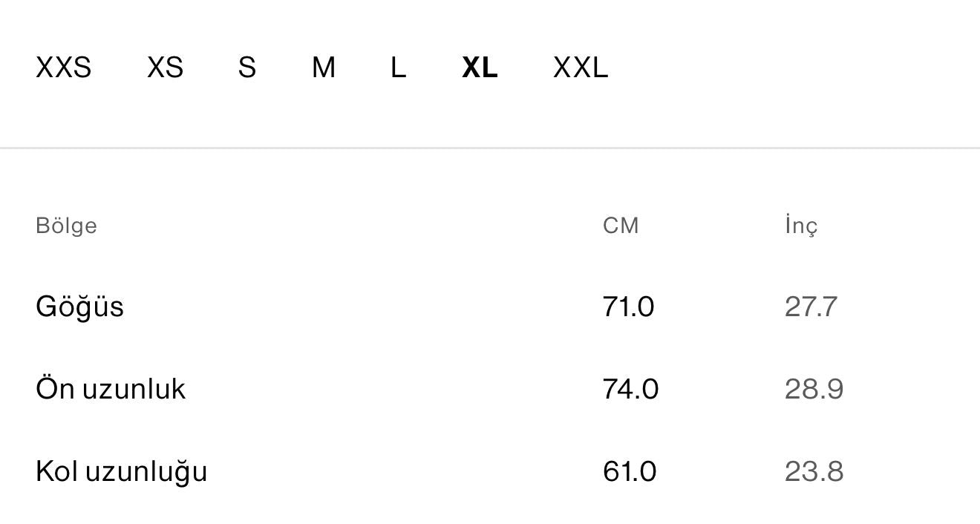The height and width of the screenshot is (524, 980).
Task: Click the 28.9 inch value
Action: (814, 389)
